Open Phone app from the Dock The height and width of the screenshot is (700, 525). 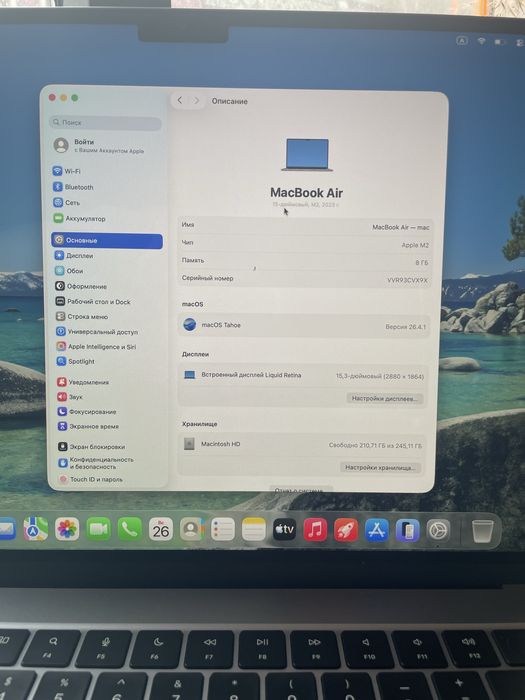129,529
